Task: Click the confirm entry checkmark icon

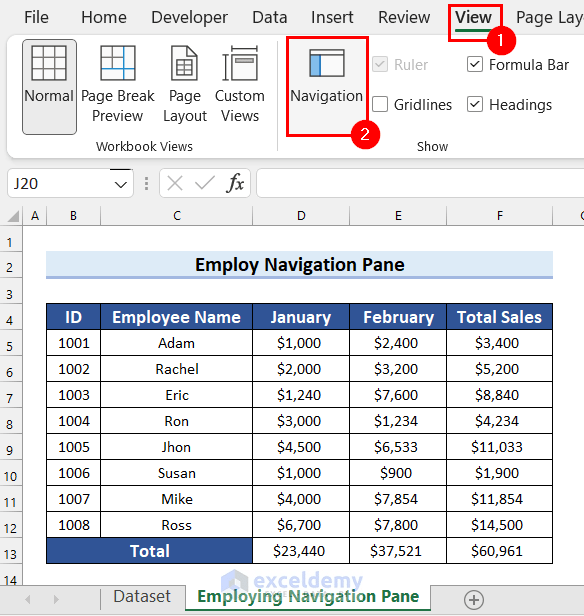Action: tap(205, 183)
